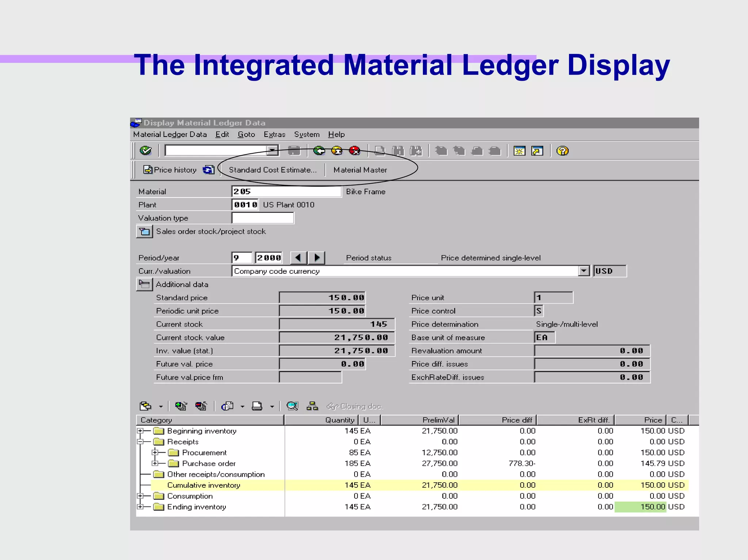Open the Edit menu
Screen dimensions: 748x560
tap(222, 134)
